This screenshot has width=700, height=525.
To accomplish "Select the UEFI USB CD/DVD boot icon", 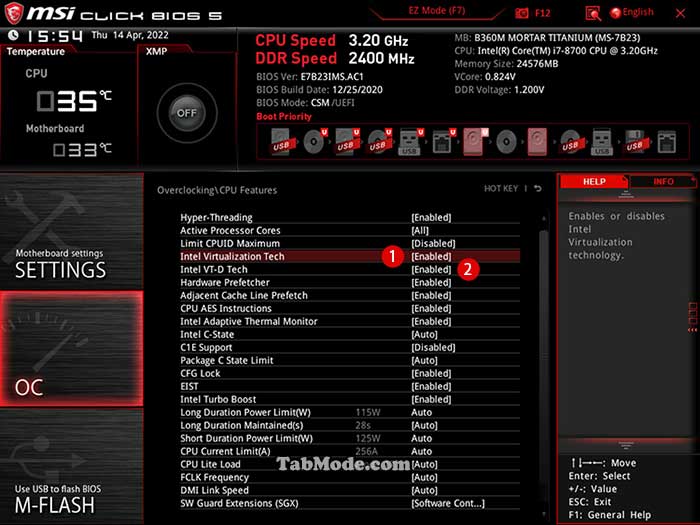I will coord(379,142).
